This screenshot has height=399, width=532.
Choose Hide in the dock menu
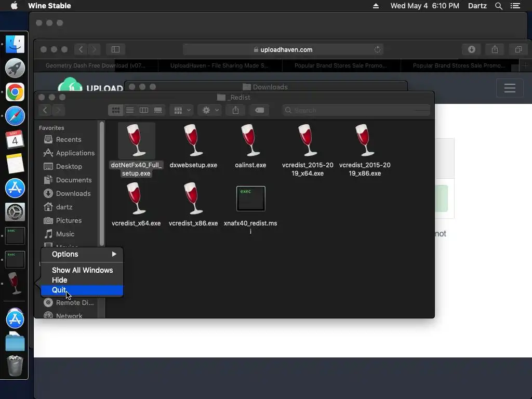coord(82,280)
